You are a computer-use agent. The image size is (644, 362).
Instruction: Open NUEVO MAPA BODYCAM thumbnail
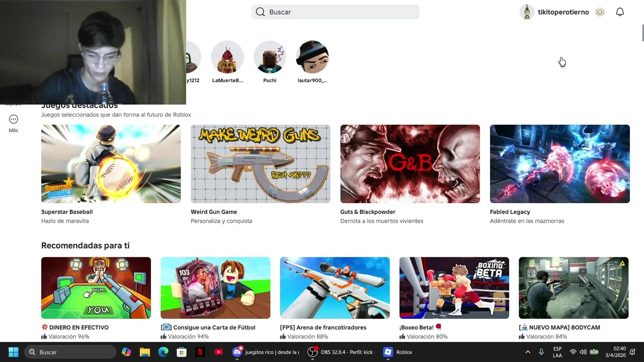click(x=574, y=288)
